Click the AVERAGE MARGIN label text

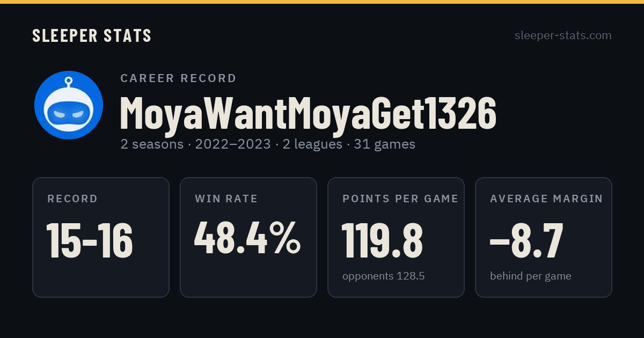point(546,199)
